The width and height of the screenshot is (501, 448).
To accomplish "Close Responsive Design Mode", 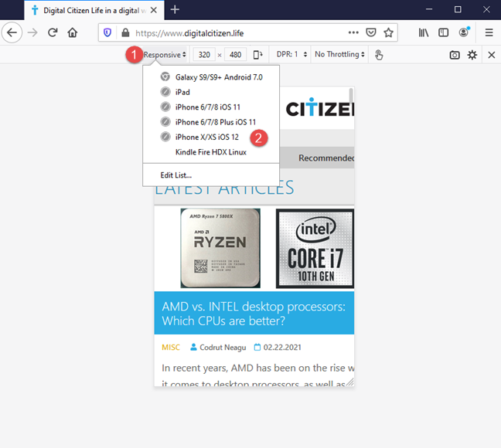I will click(492, 55).
